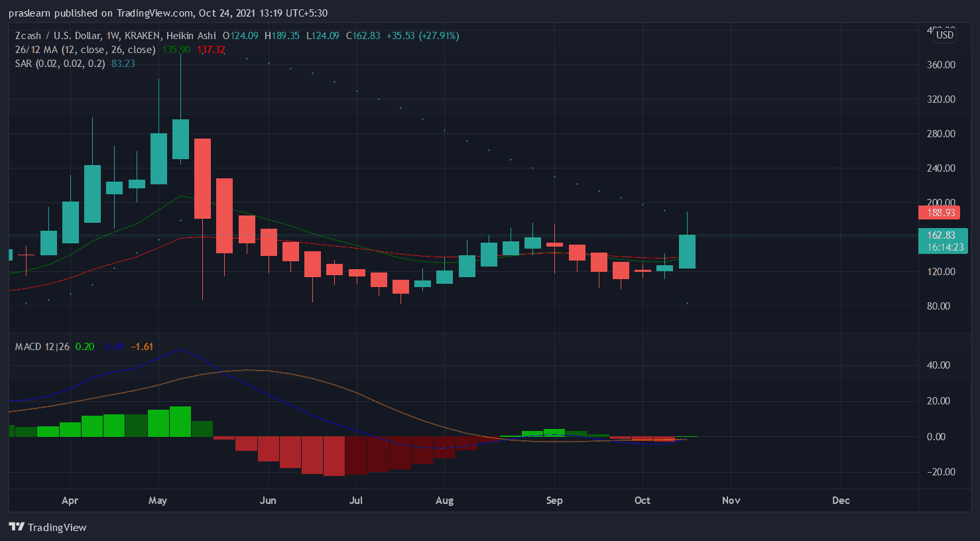This screenshot has height=541, width=980.
Task: Click the Nov label on time axis
Action: point(731,501)
